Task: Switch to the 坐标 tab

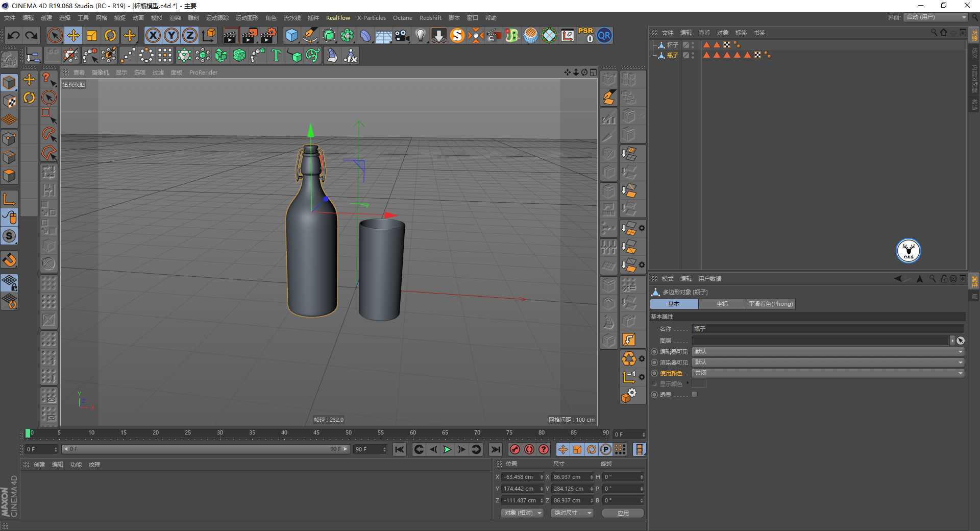Action: [722, 304]
